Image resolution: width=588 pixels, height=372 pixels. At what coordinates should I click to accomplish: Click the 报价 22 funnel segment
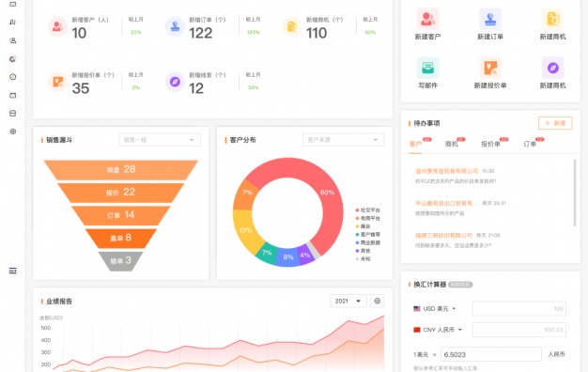[x=121, y=193]
